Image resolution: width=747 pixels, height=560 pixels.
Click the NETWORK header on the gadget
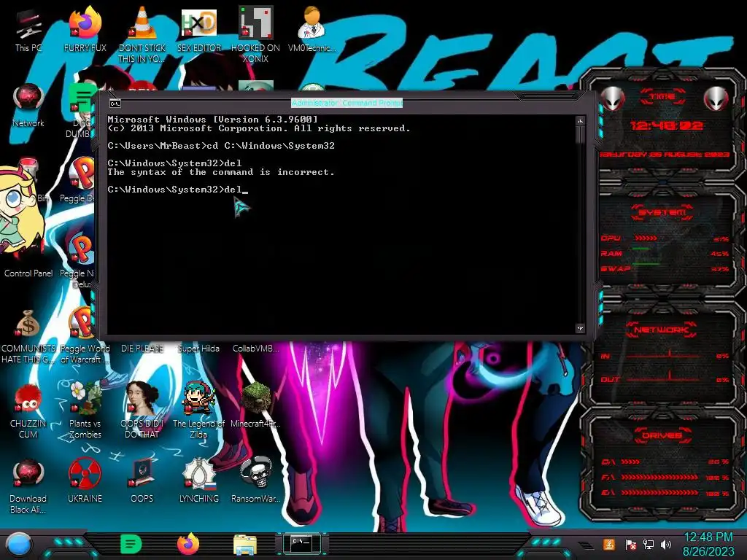661,330
